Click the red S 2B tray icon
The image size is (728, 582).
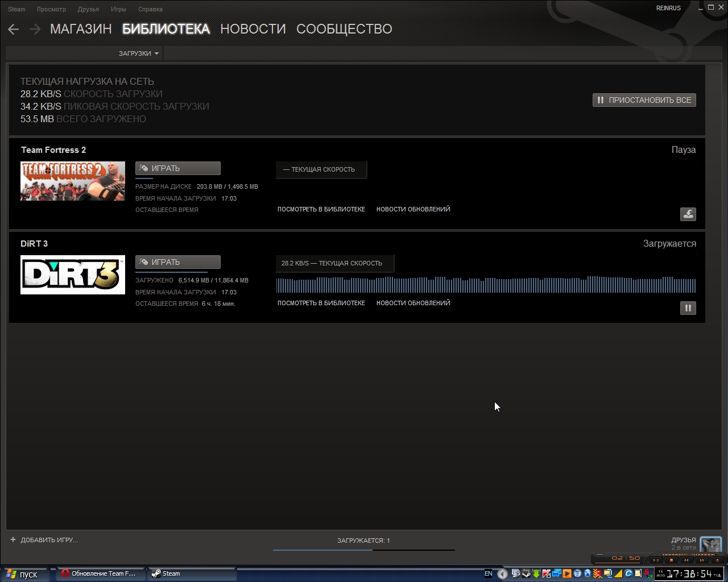pos(649,574)
